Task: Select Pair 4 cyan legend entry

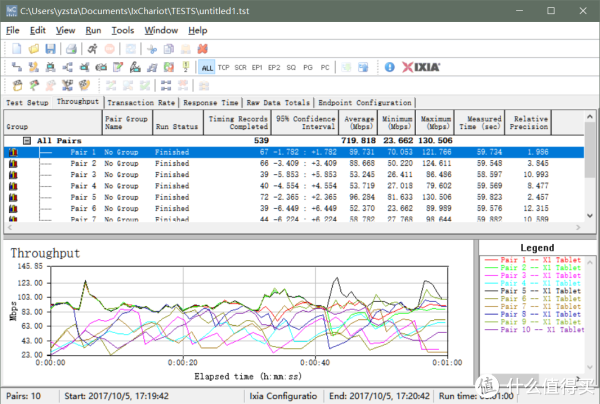Action: click(x=533, y=283)
